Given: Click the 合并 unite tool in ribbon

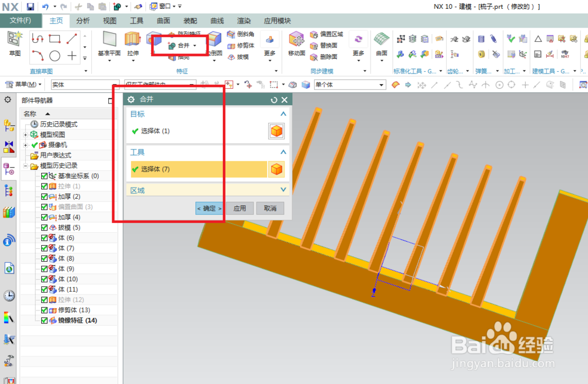Looking at the screenshot, I should (179, 45).
